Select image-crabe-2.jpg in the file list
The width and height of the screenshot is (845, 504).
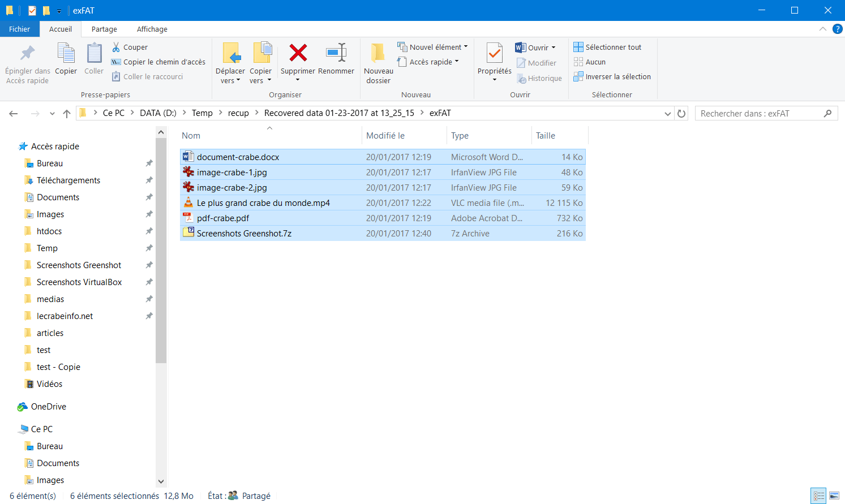pos(383,188)
